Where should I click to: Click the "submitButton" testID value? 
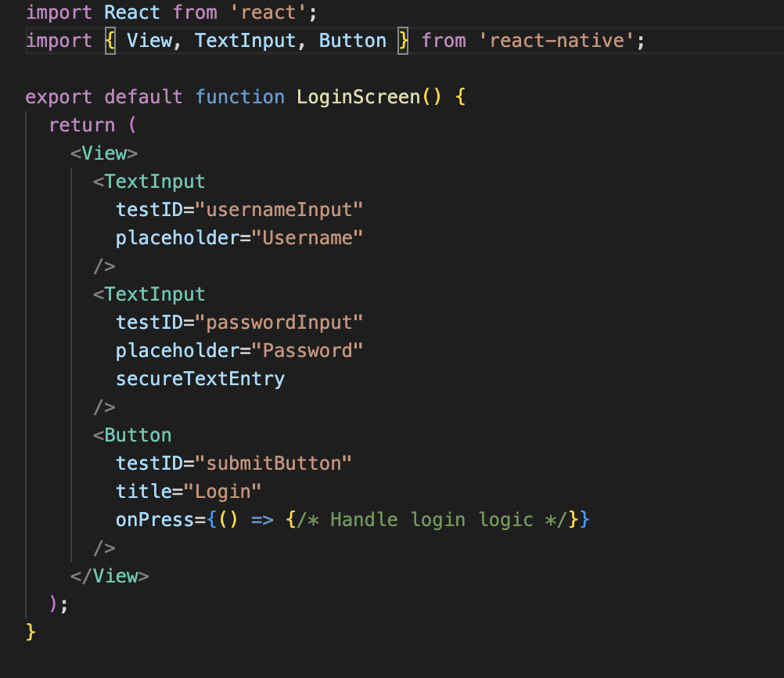(x=273, y=463)
